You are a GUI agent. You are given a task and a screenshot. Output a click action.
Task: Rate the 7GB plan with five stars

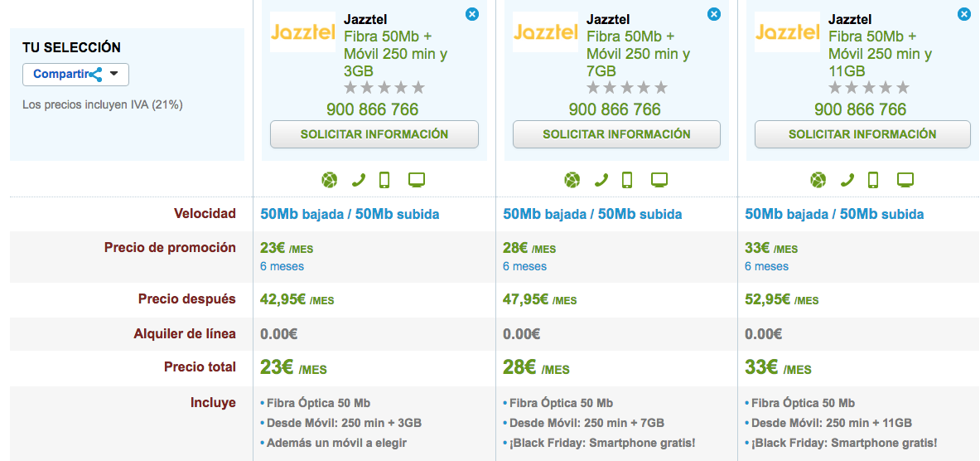[661, 88]
